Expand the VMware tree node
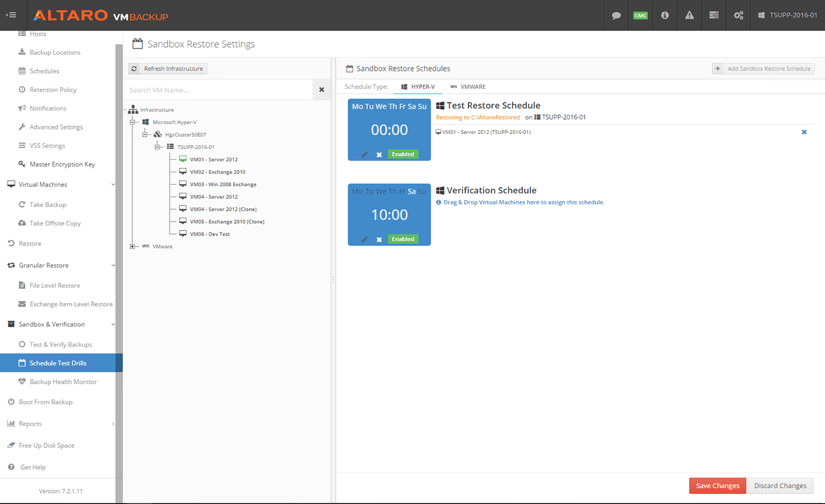This screenshot has width=825, height=504. tap(132, 247)
